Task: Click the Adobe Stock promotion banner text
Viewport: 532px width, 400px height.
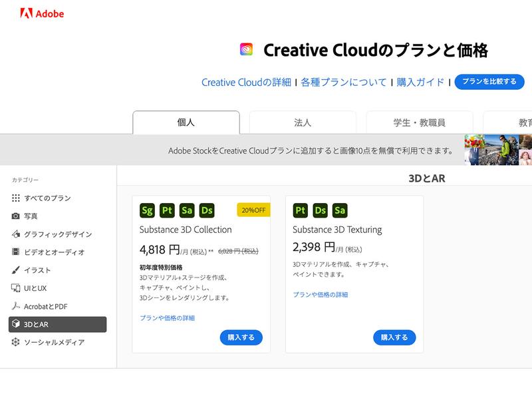Action: 311,150
